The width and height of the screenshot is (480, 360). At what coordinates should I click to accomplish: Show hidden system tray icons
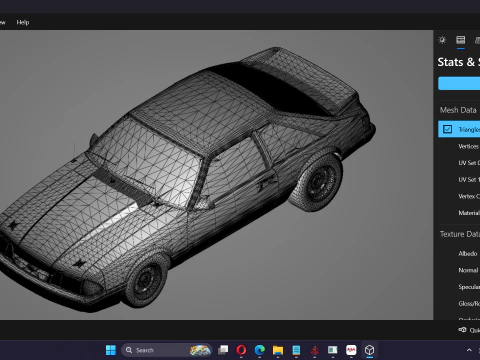click(x=469, y=350)
